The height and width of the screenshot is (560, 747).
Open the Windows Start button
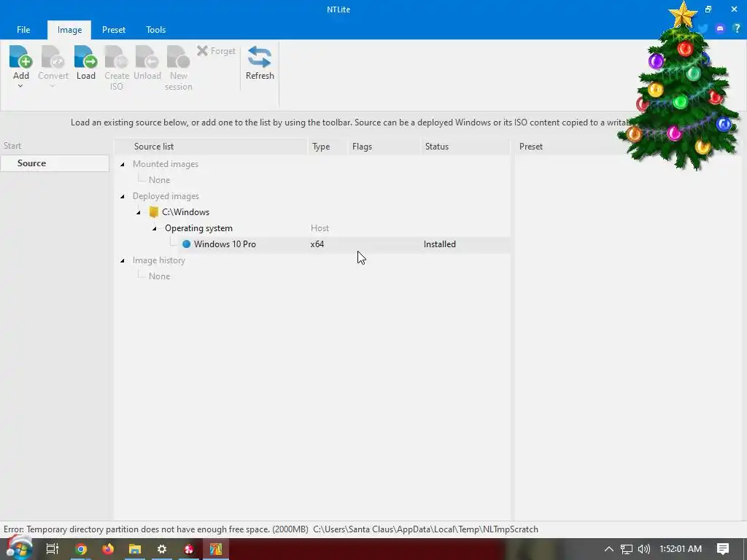point(18,548)
